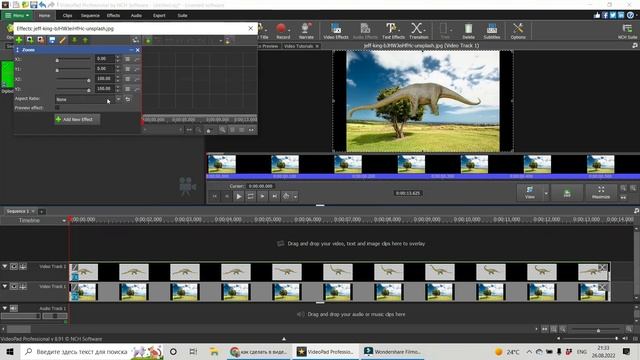This screenshot has height=360, width=640.
Task: Open dropdown next to the playback hand tool
Action: 295,196
